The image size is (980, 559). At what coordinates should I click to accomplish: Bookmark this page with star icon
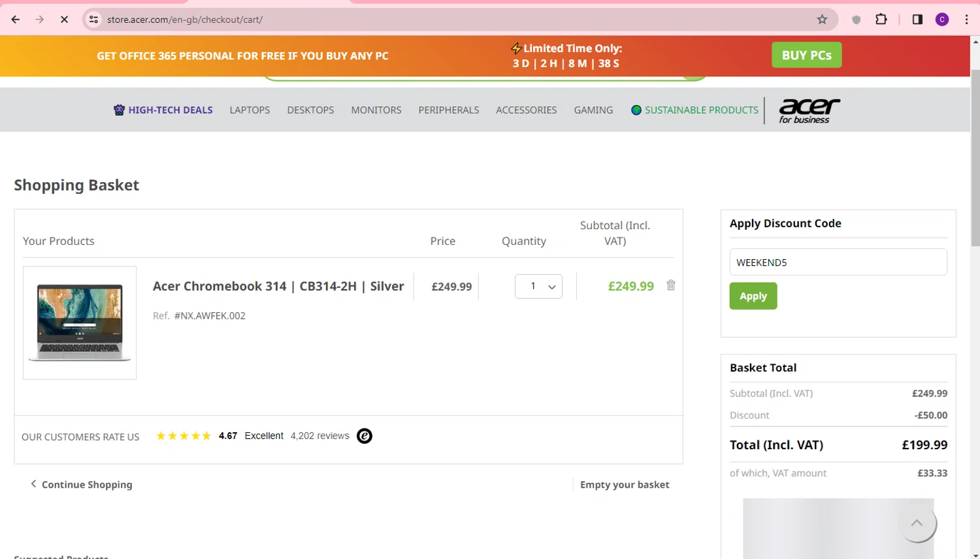[822, 20]
